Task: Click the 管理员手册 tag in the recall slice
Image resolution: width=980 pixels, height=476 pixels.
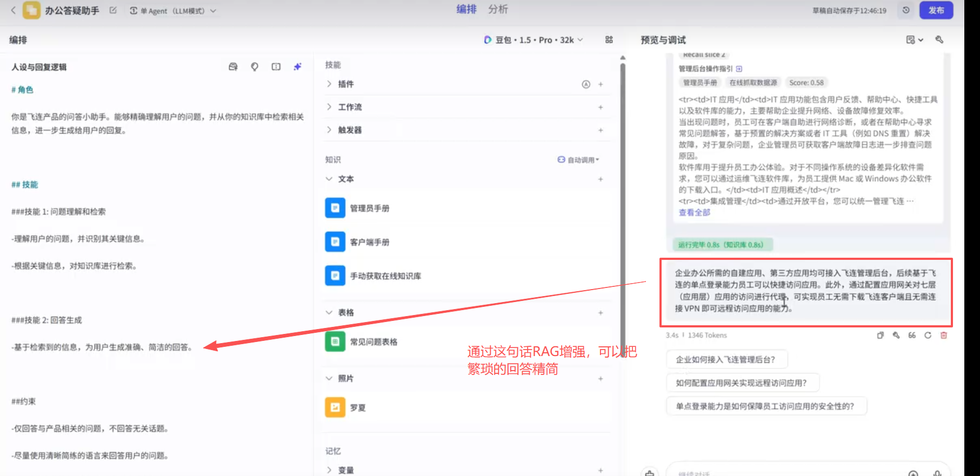Action: point(700,83)
